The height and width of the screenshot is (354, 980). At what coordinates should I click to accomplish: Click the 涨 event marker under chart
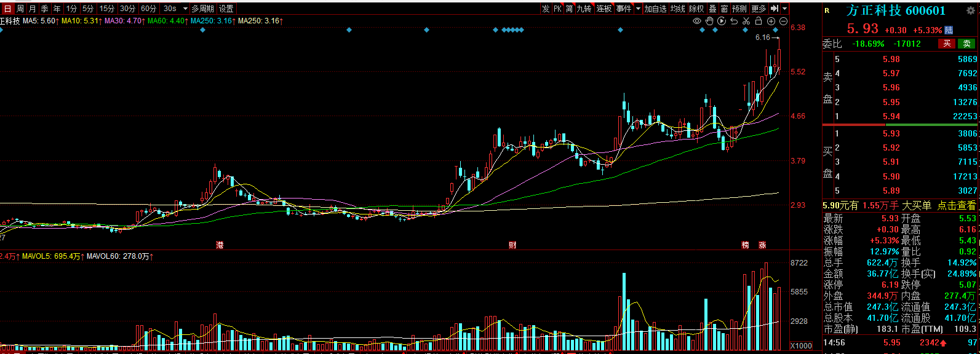(x=762, y=245)
